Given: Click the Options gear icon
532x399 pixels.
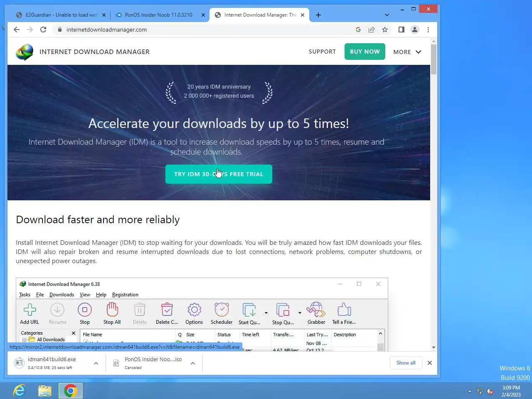Looking at the screenshot, I should 194,310.
